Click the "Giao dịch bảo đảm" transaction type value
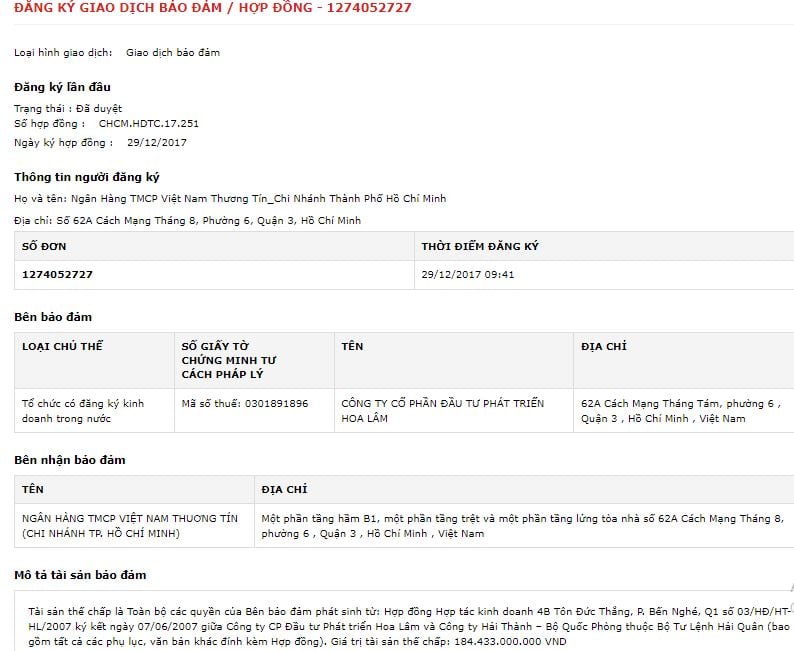This screenshot has width=794, height=651. pos(172,52)
